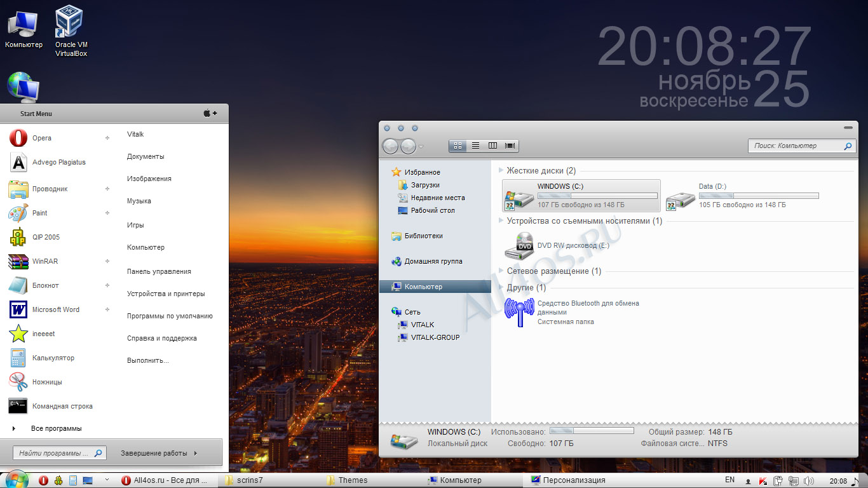868x488 pixels.
Task: Open Устройства и принтеры
Action: coord(166,294)
